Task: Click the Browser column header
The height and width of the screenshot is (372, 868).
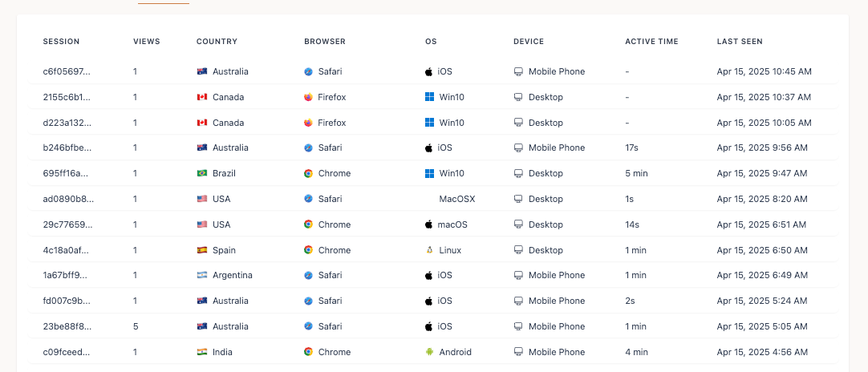Action: [x=325, y=42]
